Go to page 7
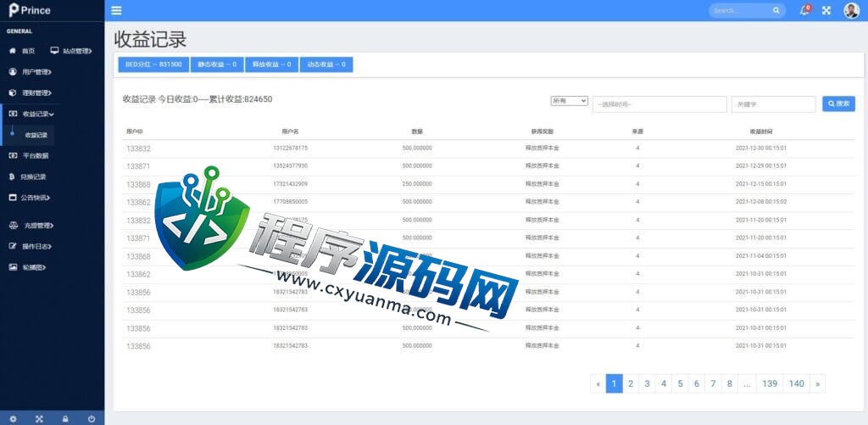Viewport: 868px width, 425px height. point(713,383)
